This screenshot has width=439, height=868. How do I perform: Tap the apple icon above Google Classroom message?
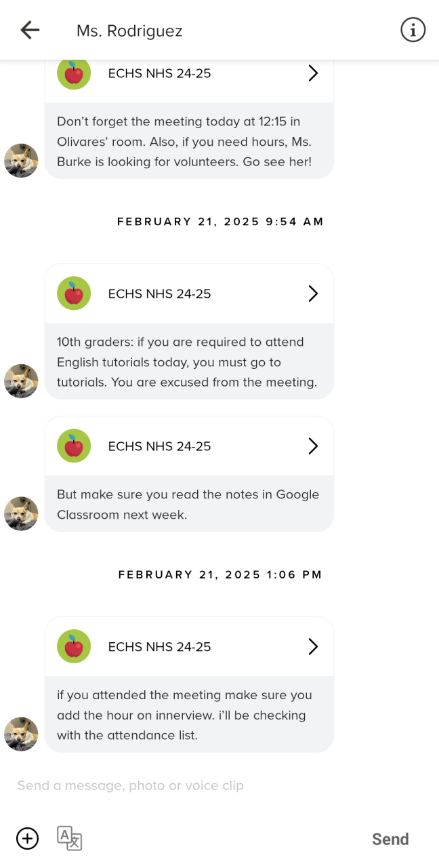pos(74,446)
